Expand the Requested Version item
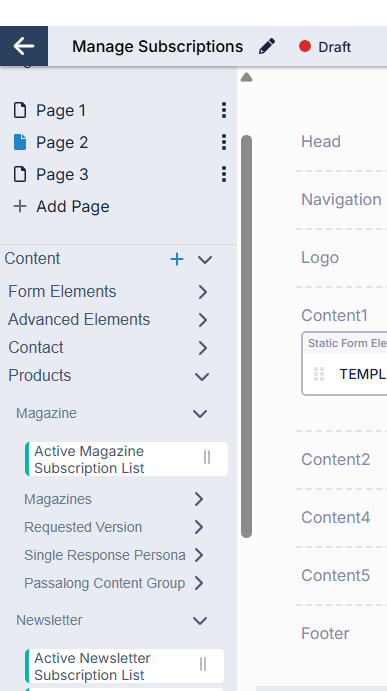This screenshot has height=691, width=387. tap(199, 527)
